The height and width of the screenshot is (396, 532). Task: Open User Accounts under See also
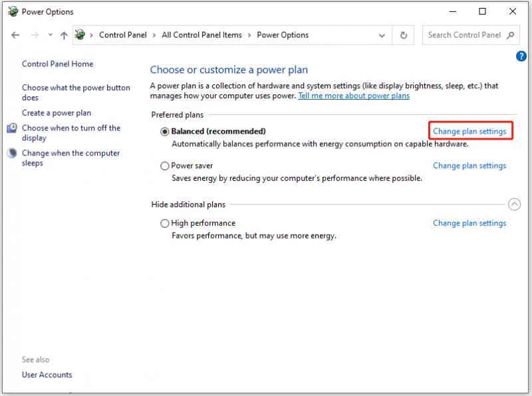(x=47, y=375)
